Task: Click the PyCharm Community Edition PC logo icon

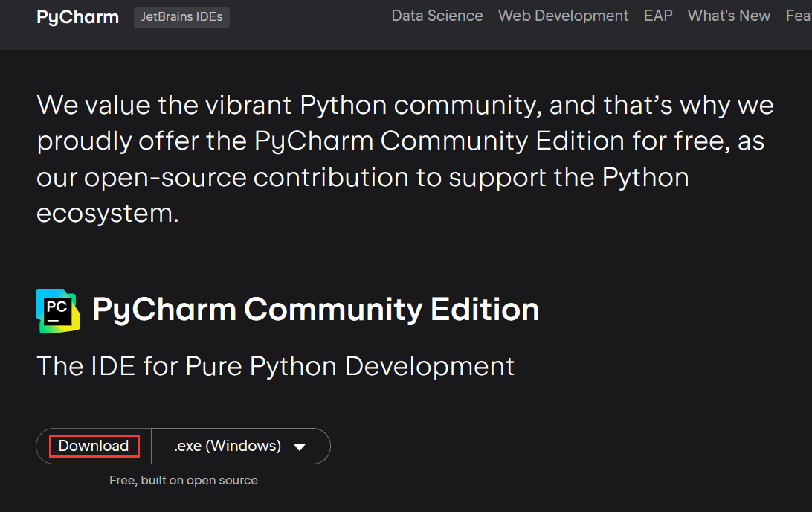Action: (x=57, y=310)
